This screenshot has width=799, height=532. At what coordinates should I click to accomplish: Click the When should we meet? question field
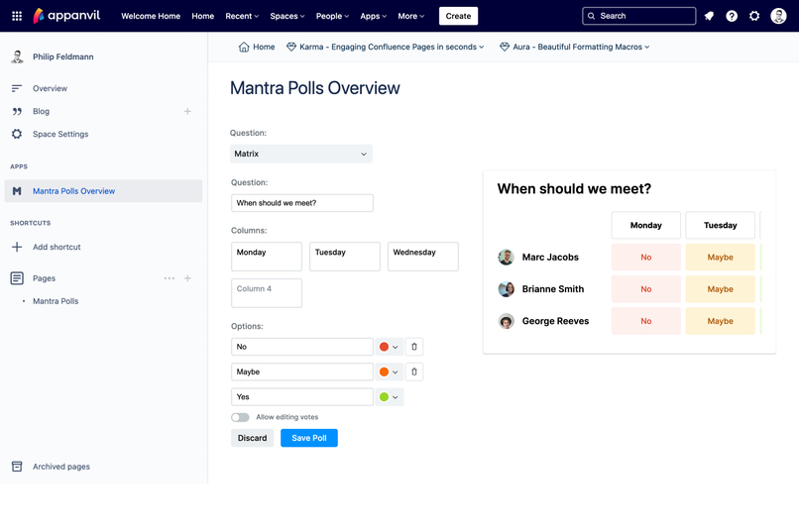(302, 203)
